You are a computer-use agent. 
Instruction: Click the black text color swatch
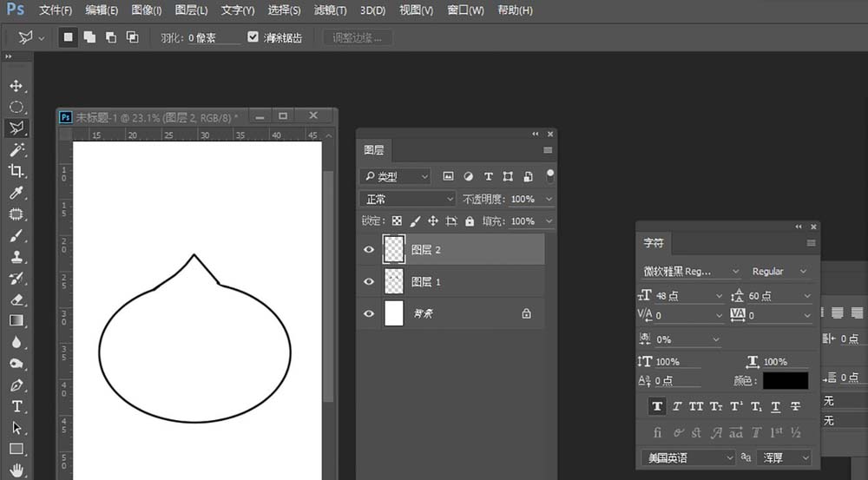tap(785, 381)
